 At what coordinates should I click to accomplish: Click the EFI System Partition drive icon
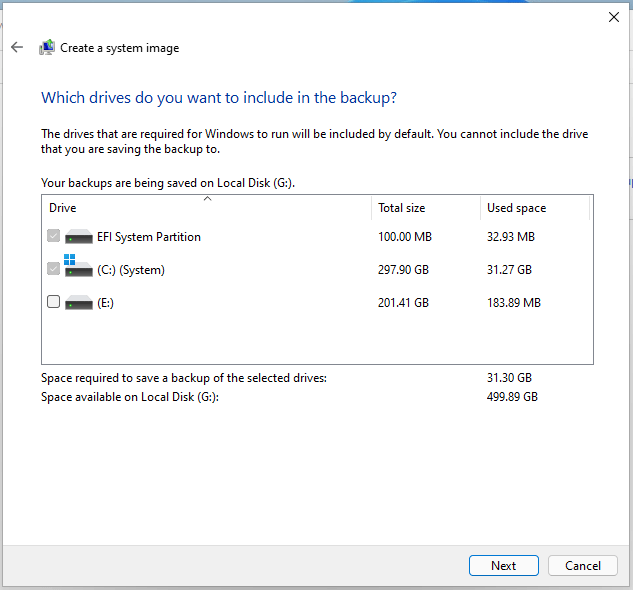click(79, 237)
